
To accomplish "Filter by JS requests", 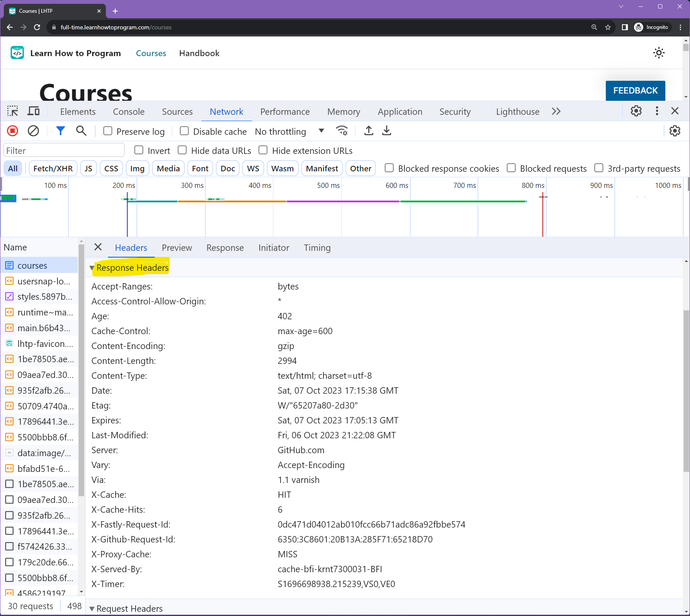I will click(x=88, y=168).
